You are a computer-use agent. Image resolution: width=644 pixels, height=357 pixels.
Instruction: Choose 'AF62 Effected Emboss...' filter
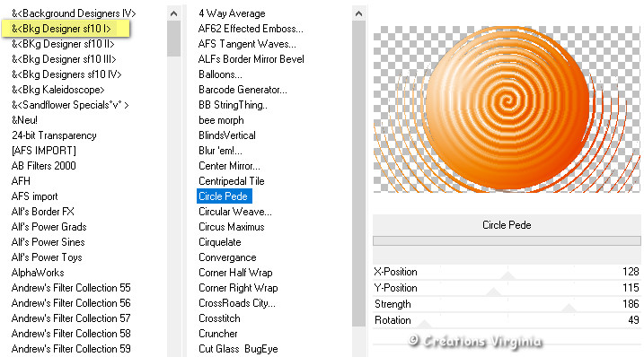click(x=251, y=29)
